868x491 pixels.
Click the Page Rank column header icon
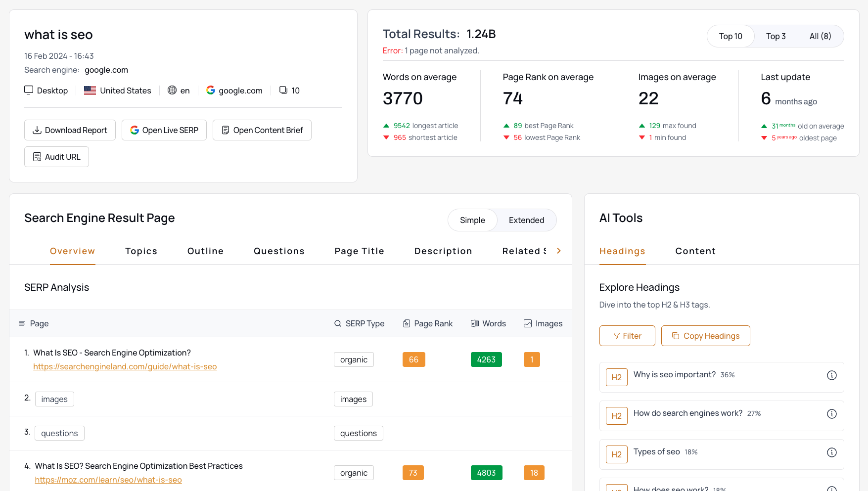pos(406,323)
